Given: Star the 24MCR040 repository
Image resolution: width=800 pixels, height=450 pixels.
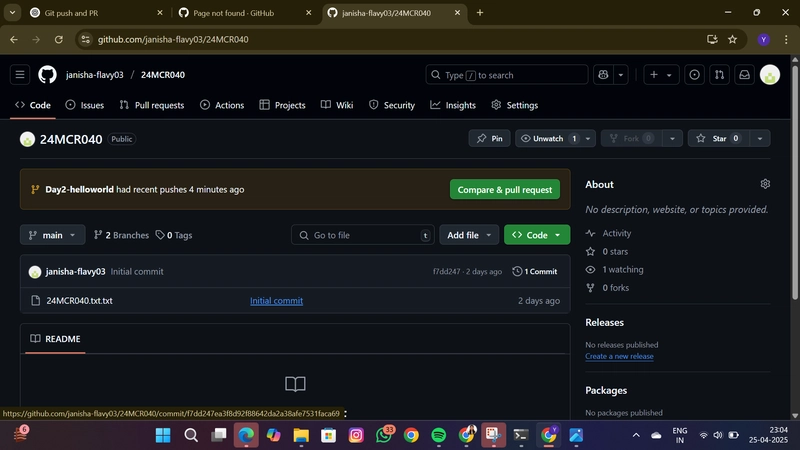Looking at the screenshot, I should (x=718, y=138).
